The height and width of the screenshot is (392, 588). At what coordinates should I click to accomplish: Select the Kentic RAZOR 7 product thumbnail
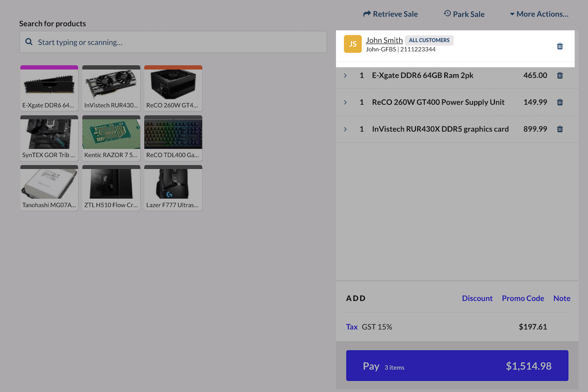click(111, 138)
